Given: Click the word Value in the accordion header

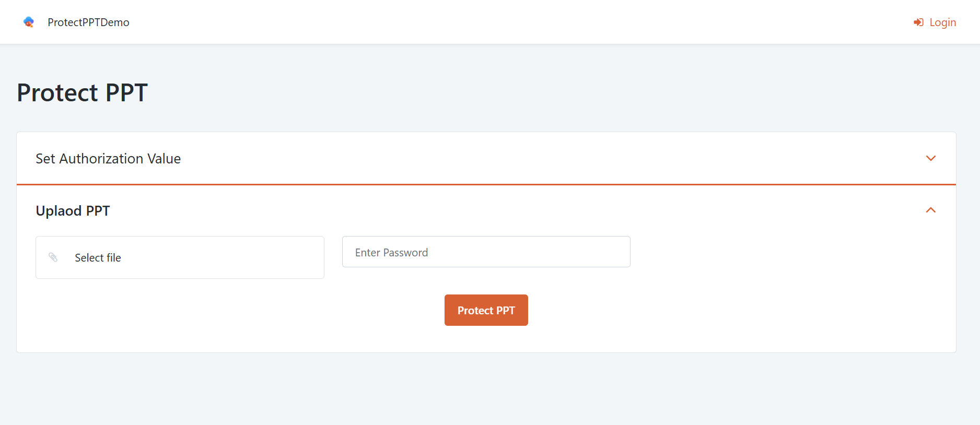Looking at the screenshot, I should 164,159.
